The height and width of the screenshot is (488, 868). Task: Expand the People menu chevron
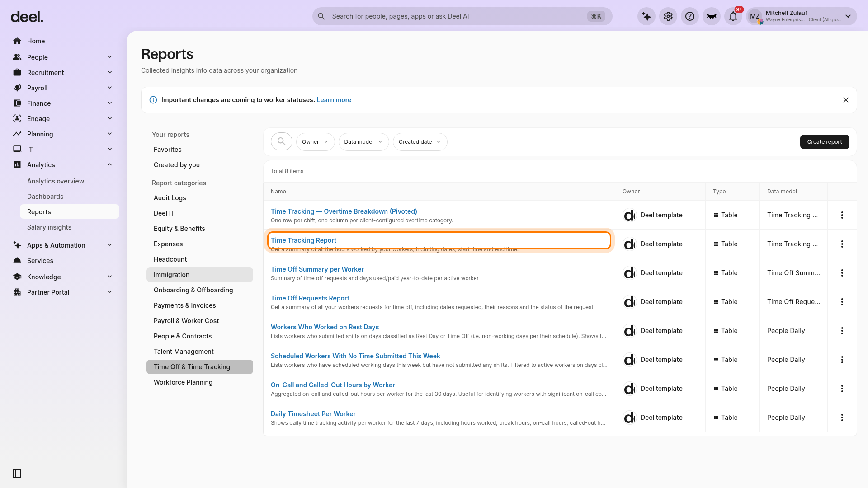pyautogui.click(x=110, y=57)
